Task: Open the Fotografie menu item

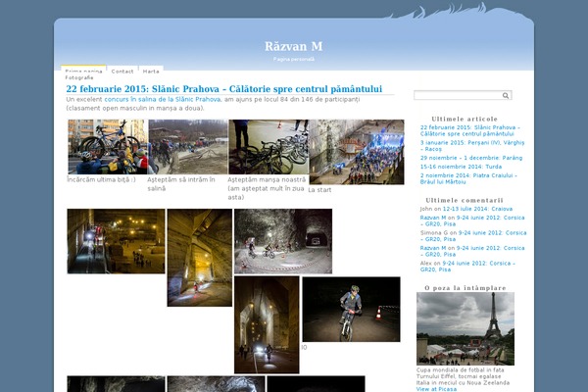Action: pos(79,77)
